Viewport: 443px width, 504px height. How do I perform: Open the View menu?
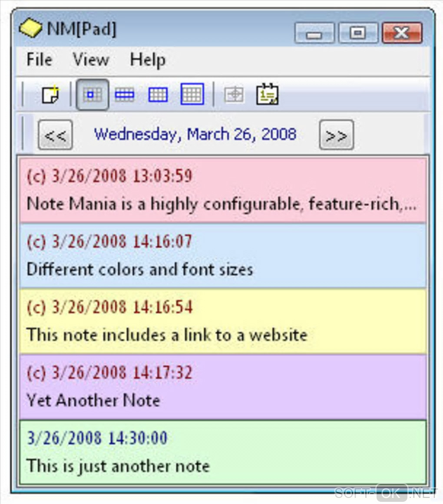pos(91,59)
